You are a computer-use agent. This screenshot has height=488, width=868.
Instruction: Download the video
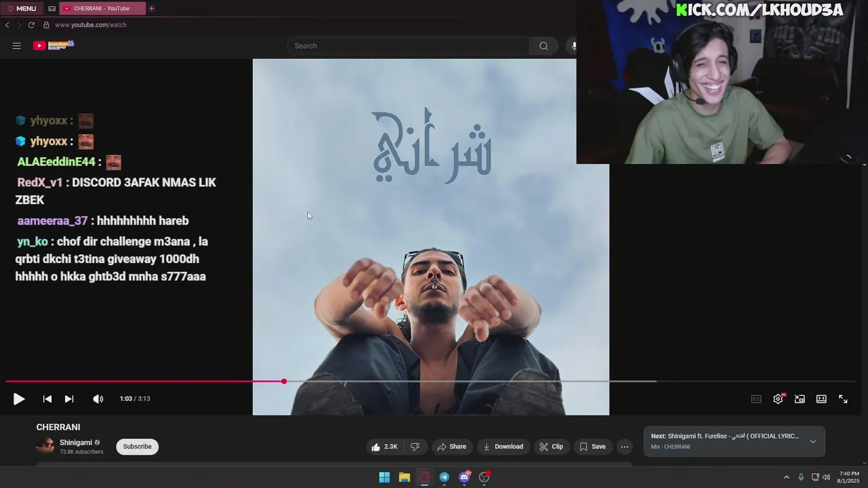502,447
